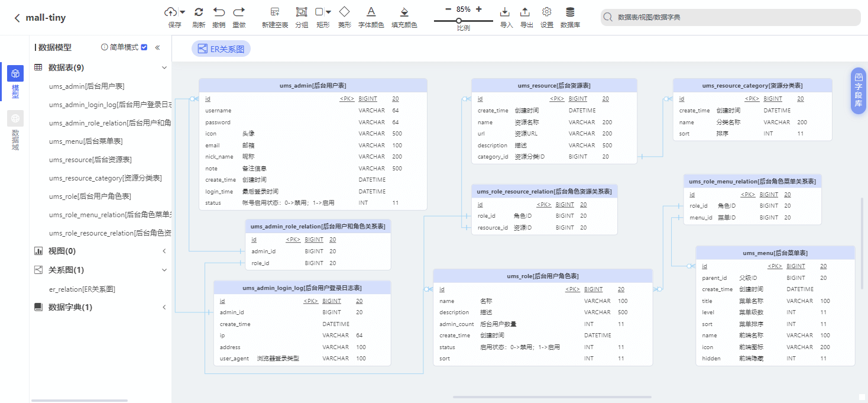Collapse the 关系图(1) section
Screen dimensions: 868x403
pos(164,270)
